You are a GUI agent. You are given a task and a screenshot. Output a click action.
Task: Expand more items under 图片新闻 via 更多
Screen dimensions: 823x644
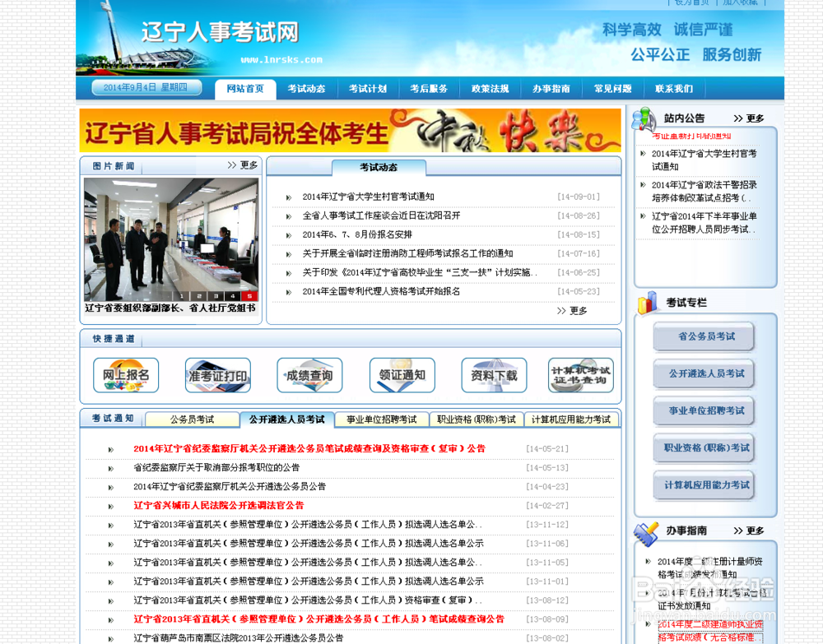point(244,164)
